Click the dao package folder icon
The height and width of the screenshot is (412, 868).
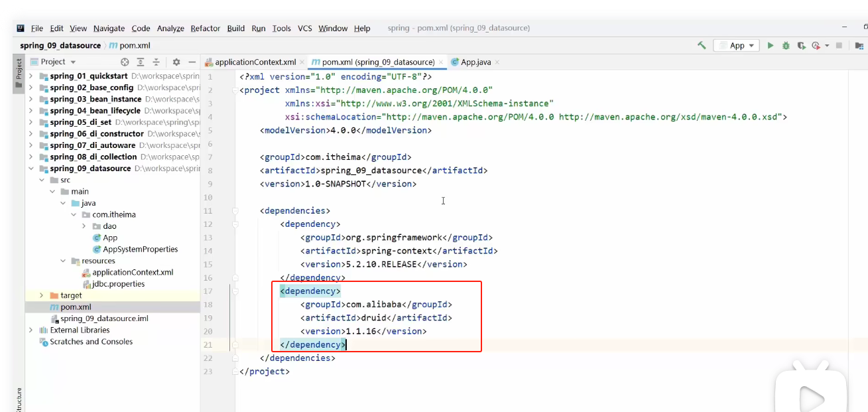coord(97,226)
